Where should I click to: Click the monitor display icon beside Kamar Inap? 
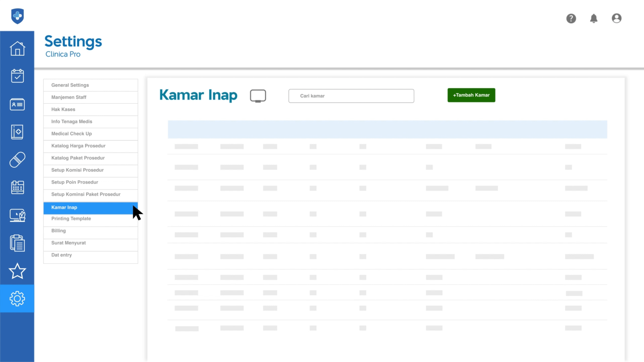(x=258, y=96)
